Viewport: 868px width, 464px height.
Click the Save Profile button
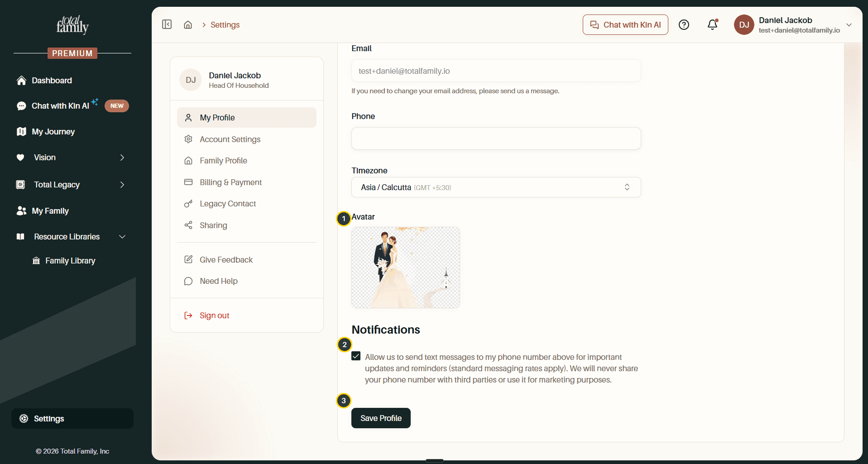381,418
